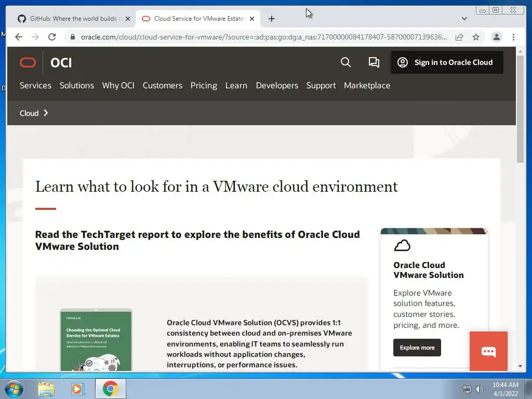Open a new browser tab
532x399 pixels.
(x=271, y=19)
